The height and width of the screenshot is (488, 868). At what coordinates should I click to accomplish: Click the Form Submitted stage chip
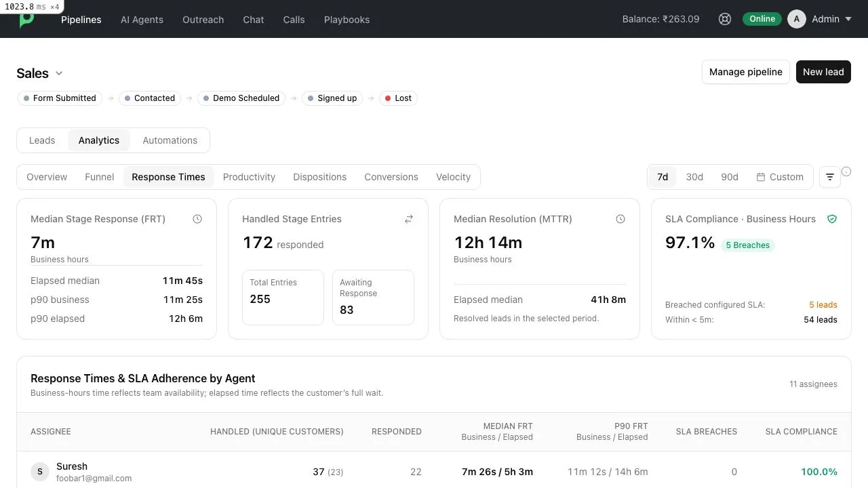60,98
